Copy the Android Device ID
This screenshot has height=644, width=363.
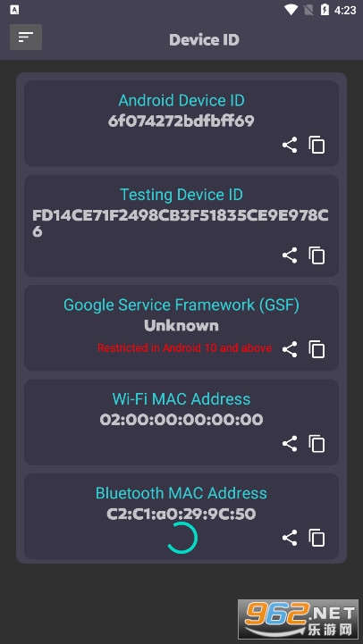pyautogui.click(x=317, y=146)
